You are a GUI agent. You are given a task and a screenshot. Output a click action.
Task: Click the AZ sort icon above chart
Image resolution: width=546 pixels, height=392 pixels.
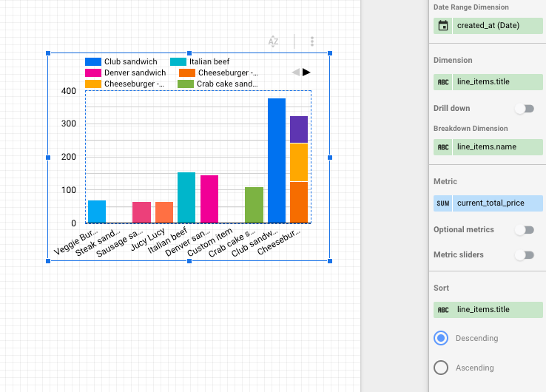(273, 41)
